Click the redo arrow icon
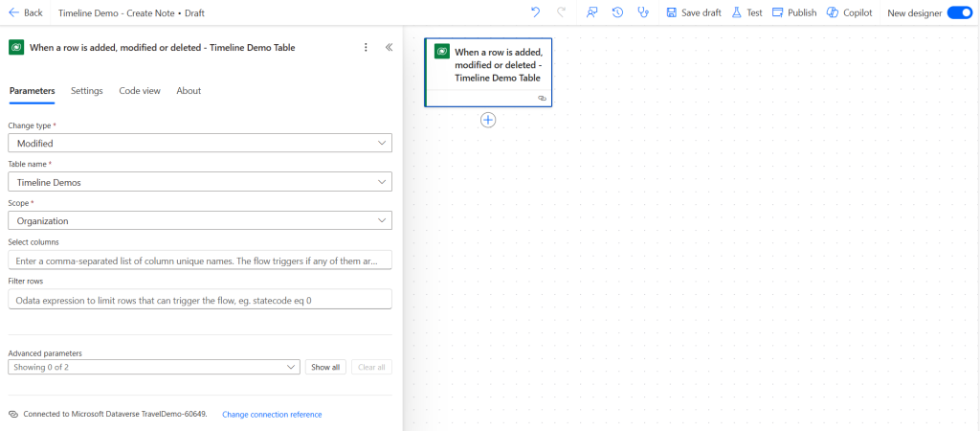 pyautogui.click(x=561, y=12)
